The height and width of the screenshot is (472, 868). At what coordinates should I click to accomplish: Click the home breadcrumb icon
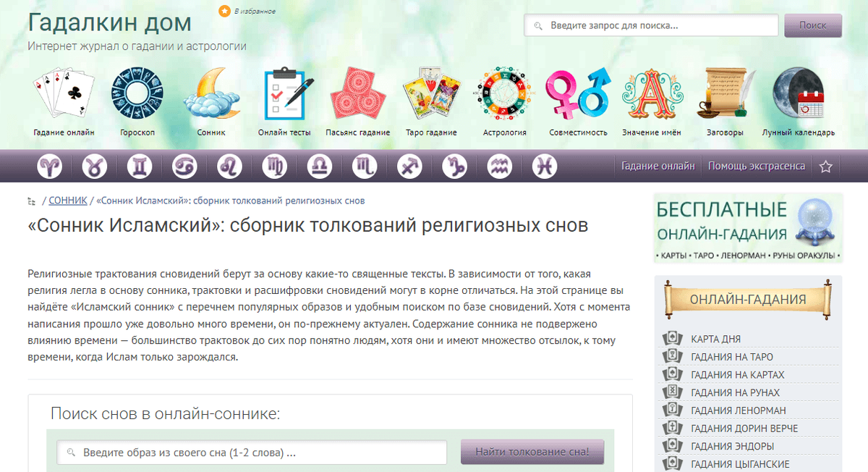point(31,201)
